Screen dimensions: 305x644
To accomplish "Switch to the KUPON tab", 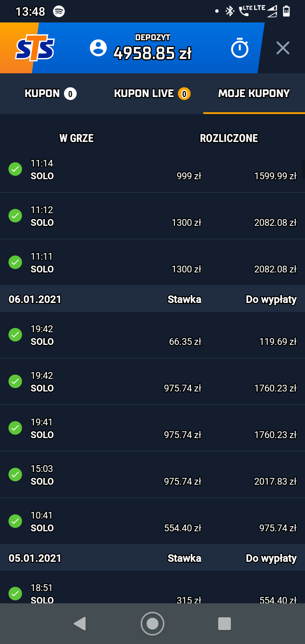I will (50, 94).
